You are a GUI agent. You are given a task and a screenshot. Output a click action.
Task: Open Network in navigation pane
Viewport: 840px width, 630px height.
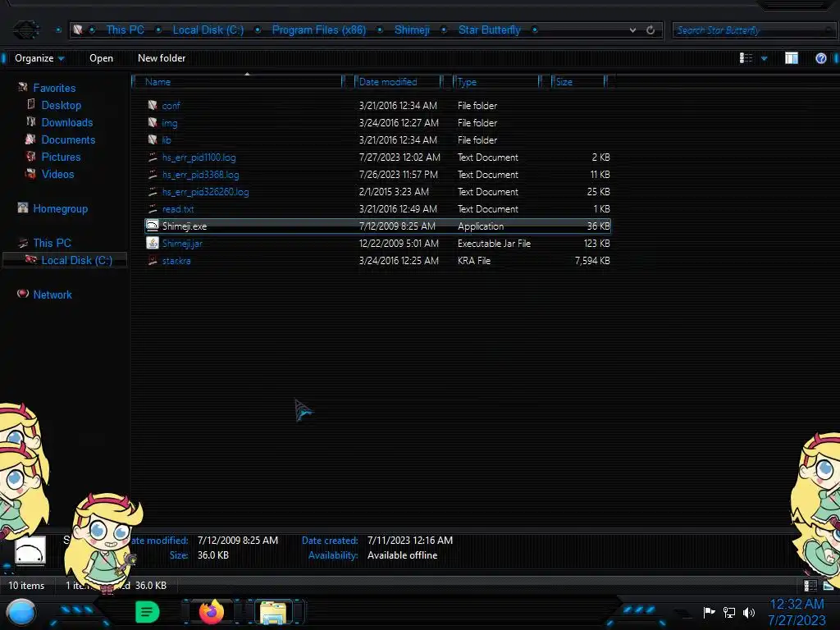[x=52, y=294]
